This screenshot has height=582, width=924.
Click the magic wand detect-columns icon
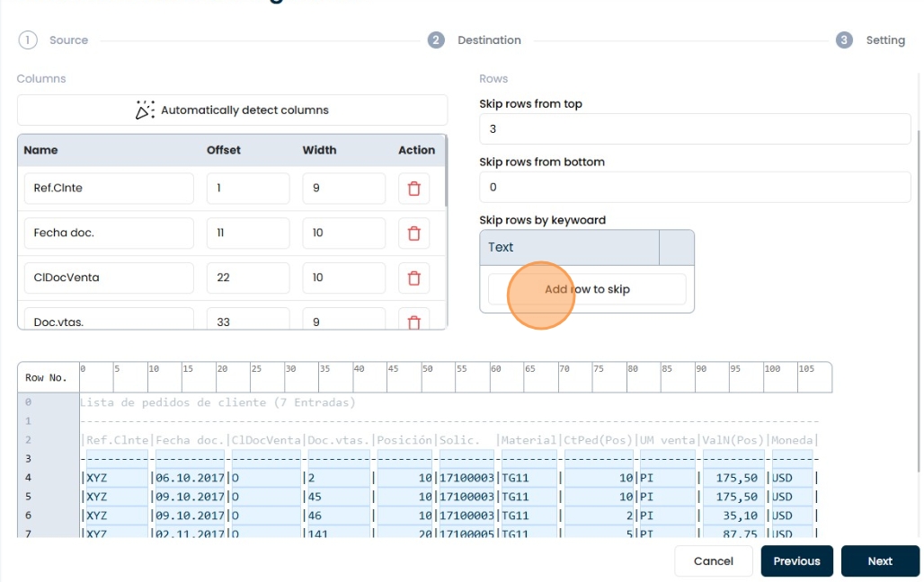146,110
